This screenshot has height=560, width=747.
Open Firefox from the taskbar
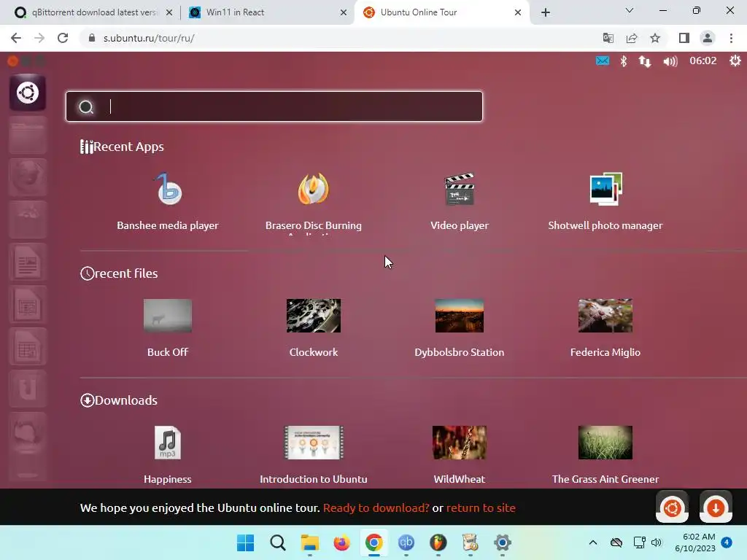341,542
